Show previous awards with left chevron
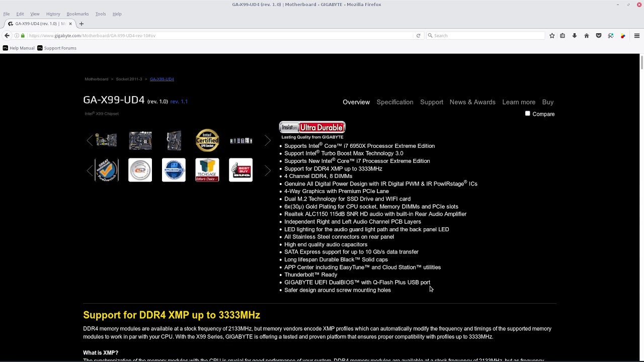 pyautogui.click(x=90, y=171)
